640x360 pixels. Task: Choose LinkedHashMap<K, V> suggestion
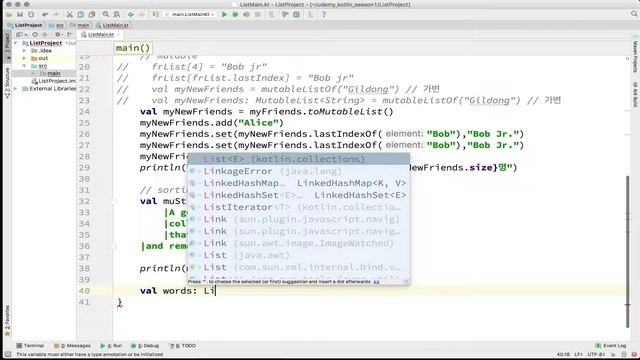[299, 183]
